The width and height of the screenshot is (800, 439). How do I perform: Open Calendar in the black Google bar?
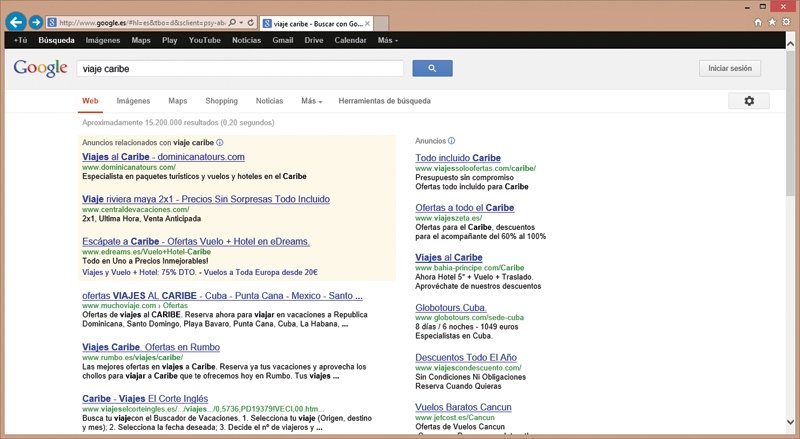pyautogui.click(x=351, y=40)
